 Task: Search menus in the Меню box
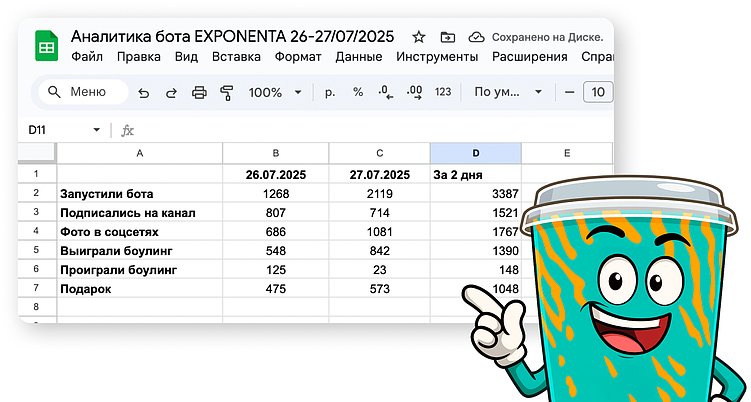click(83, 92)
